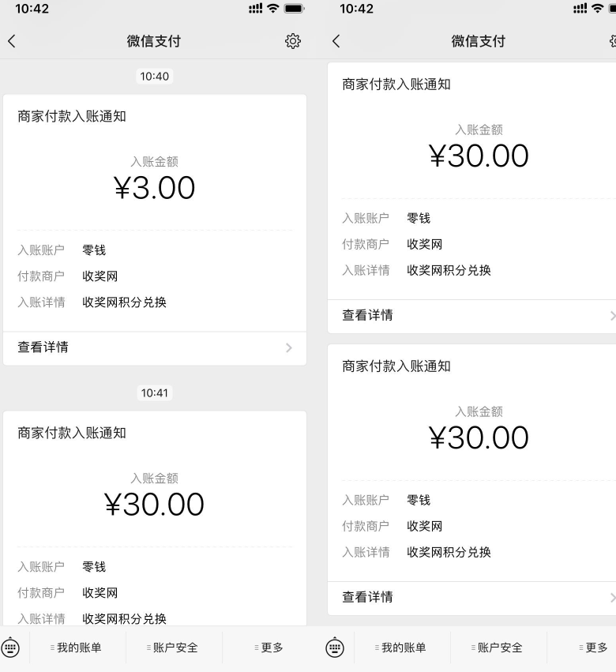
Task: Tap keyboard switch icon on the right screen
Action: point(336,648)
